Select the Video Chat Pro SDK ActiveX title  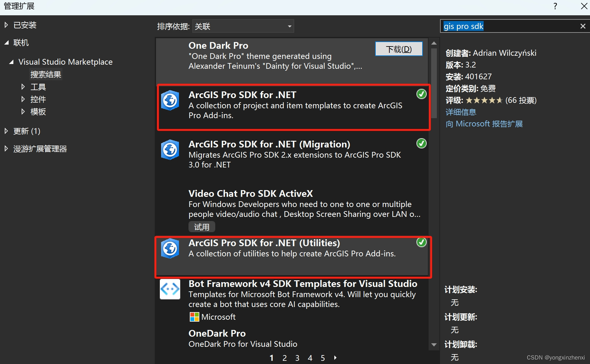click(x=251, y=194)
